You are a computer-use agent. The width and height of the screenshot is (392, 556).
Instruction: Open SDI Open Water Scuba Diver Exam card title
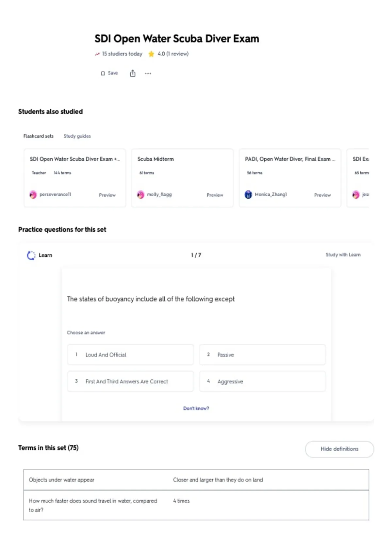(x=75, y=159)
